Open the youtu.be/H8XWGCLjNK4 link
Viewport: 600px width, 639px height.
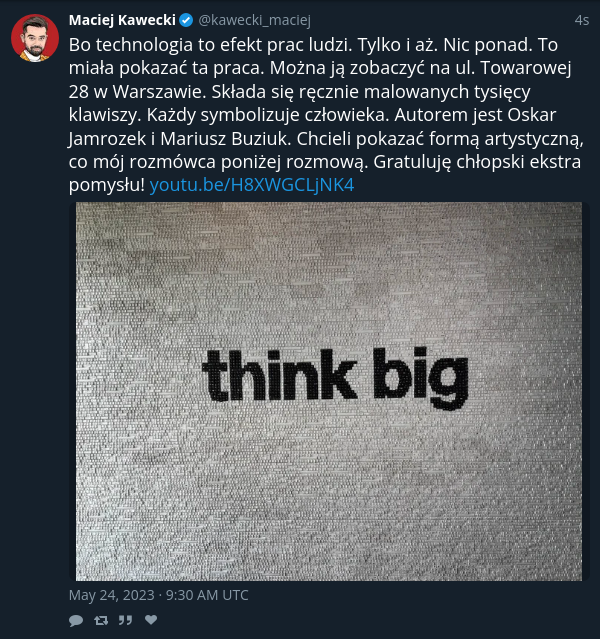tap(252, 185)
